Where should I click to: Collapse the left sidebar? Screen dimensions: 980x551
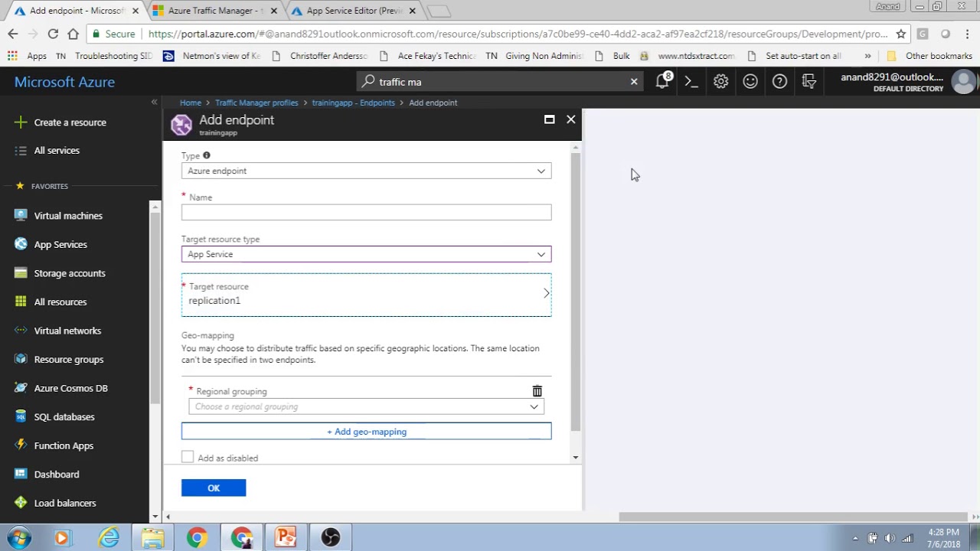click(154, 102)
